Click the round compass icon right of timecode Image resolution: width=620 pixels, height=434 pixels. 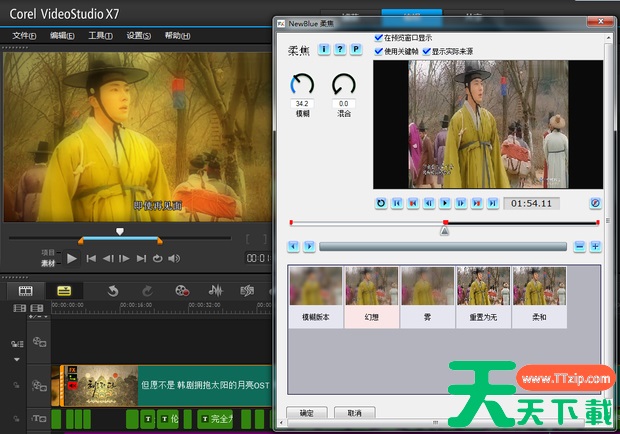coord(595,203)
